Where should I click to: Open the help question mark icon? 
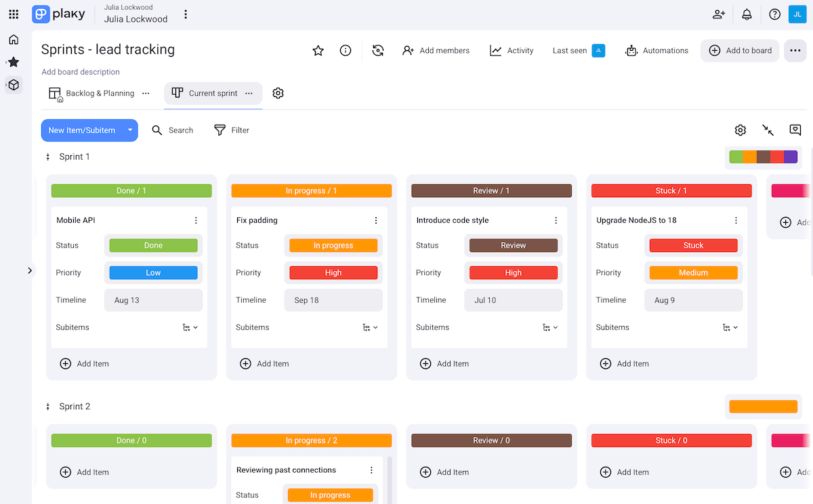tap(774, 14)
